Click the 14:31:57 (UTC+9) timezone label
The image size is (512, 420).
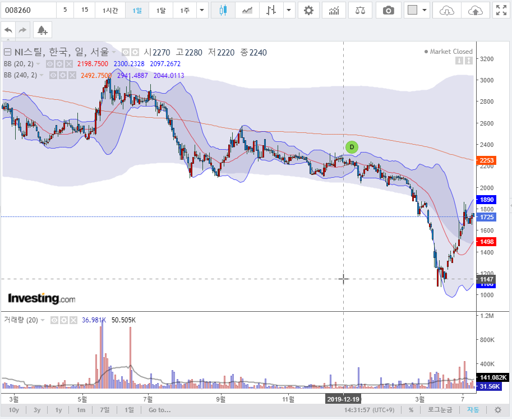pos(369,410)
